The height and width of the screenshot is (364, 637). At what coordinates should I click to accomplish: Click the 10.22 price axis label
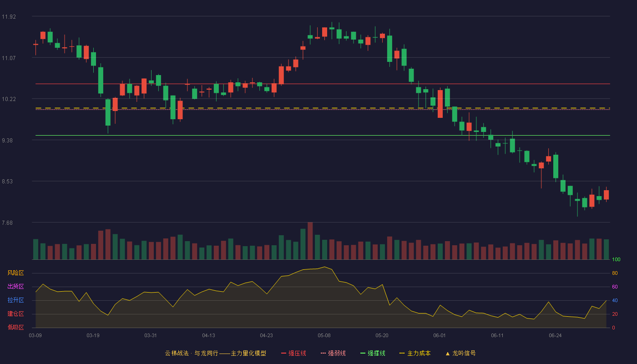[x=9, y=99]
